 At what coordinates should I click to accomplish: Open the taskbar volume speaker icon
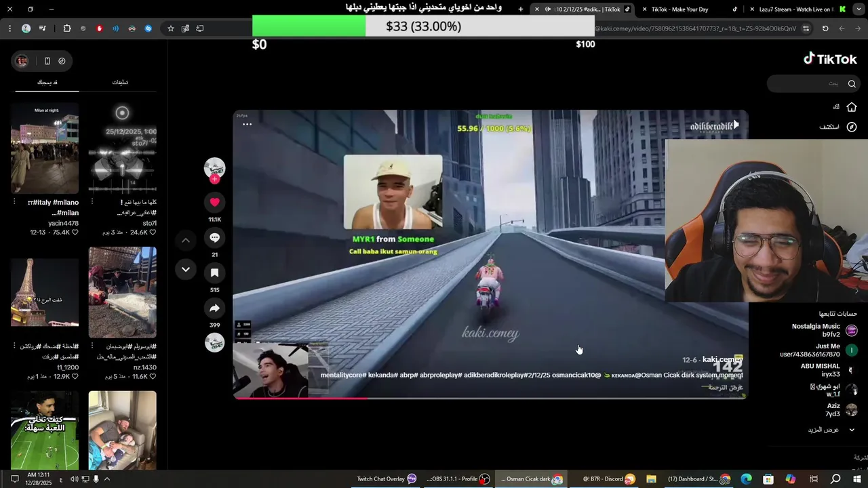(75, 479)
